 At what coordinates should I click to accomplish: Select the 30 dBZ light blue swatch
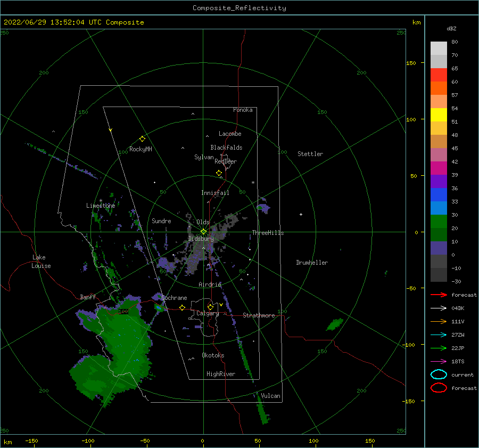[x=439, y=208]
